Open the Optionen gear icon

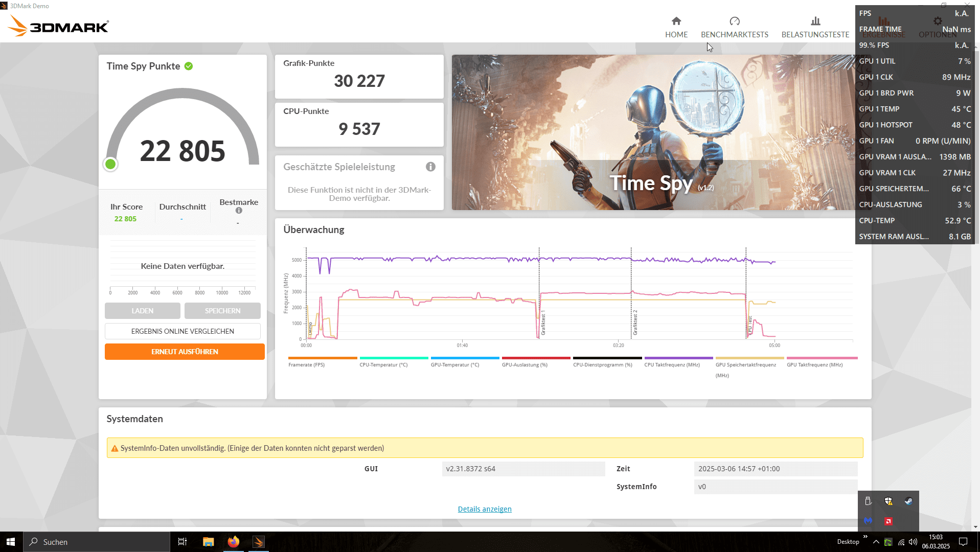937,21
